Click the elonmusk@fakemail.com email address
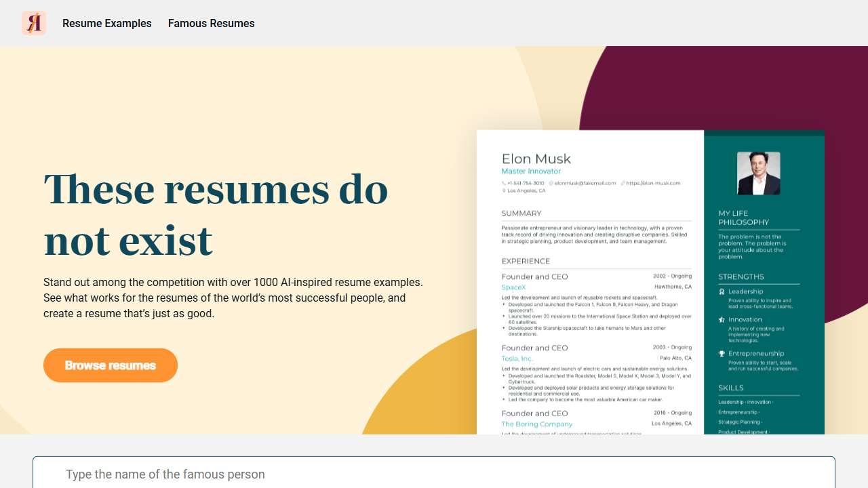The width and height of the screenshot is (868, 488). tap(587, 182)
